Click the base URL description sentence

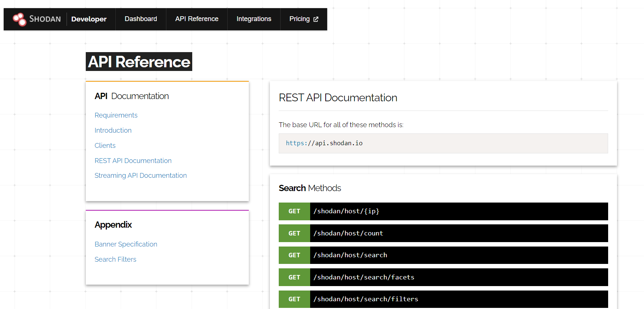coord(341,125)
